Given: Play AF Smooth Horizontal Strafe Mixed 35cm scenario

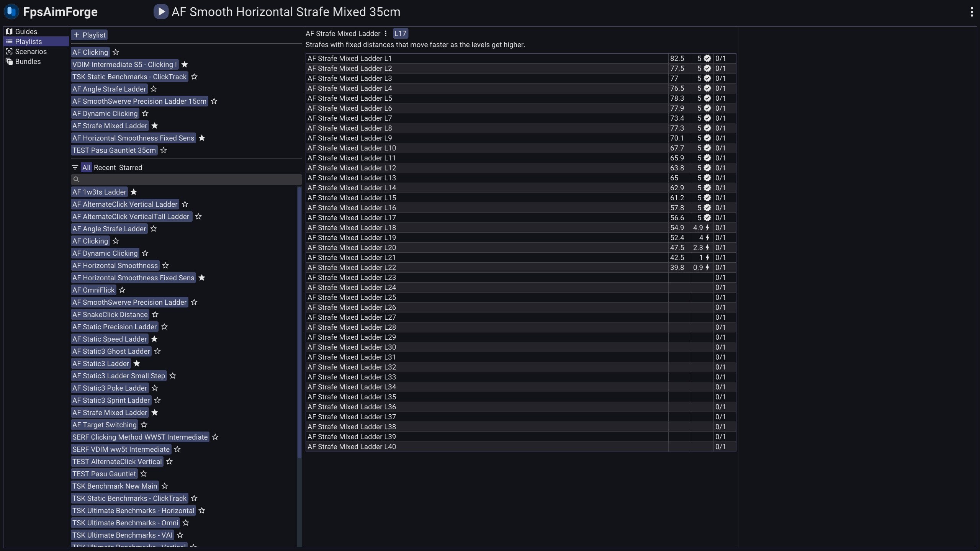Looking at the screenshot, I should click(161, 11).
